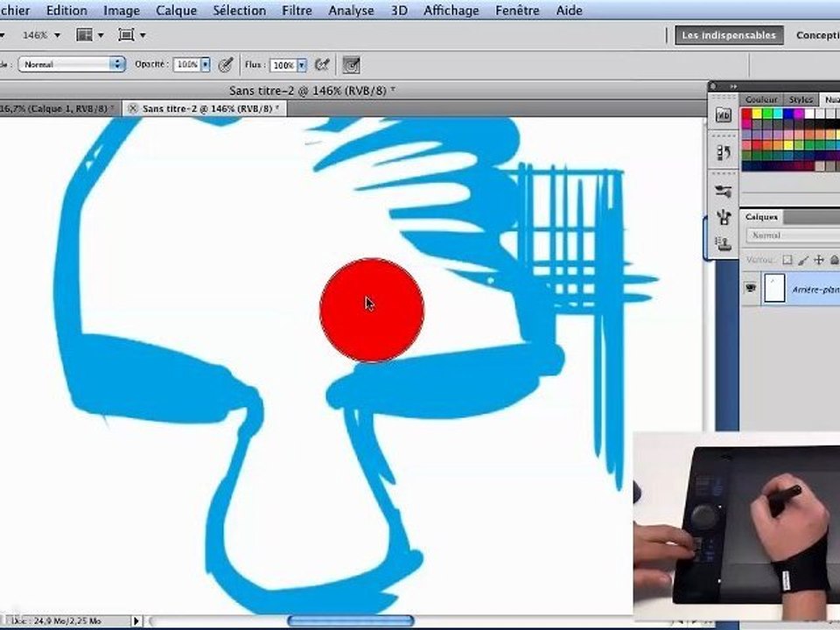This screenshot has height=630, width=840.
Task: Click the Flux 100% input field
Action: [283, 66]
